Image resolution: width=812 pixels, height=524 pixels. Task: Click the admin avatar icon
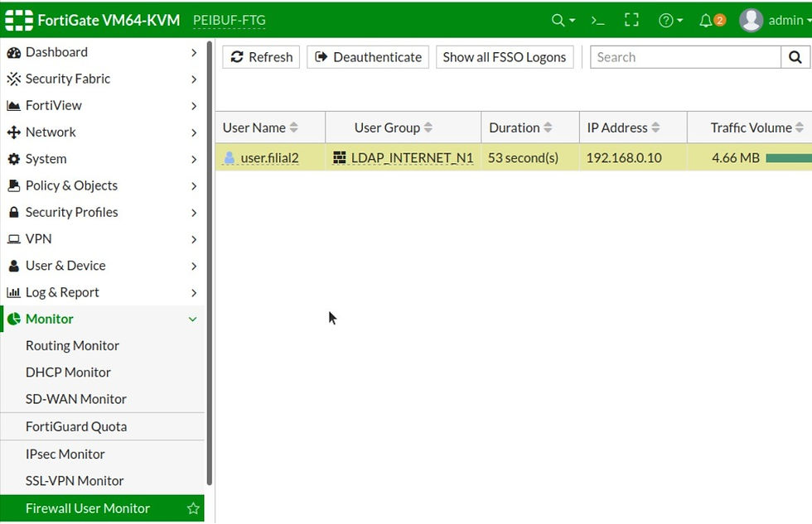pyautogui.click(x=751, y=20)
